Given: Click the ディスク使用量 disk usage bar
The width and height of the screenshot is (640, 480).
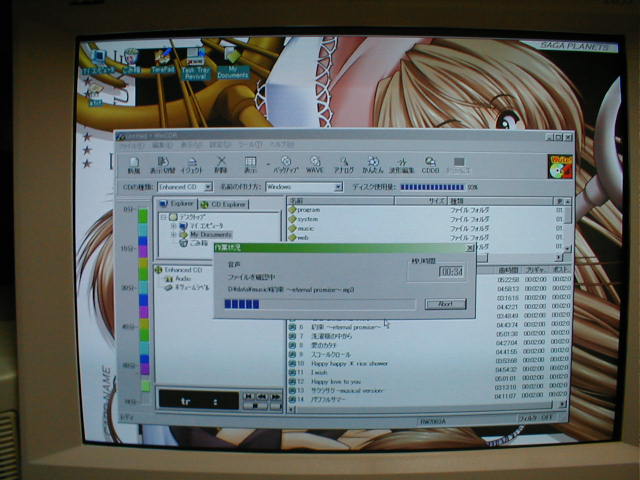Looking at the screenshot, I should (432, 187).
